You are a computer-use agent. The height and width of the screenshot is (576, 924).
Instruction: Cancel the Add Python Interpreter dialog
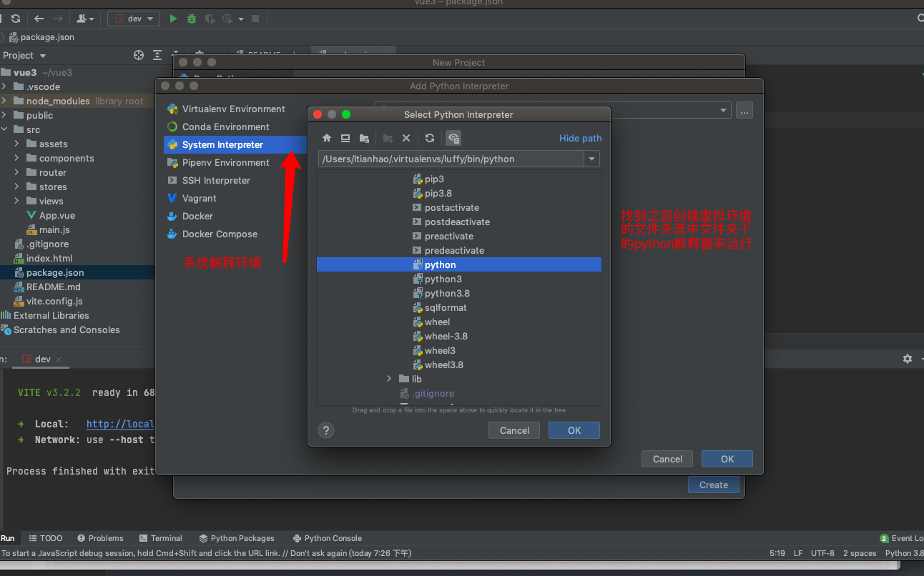(668, 459)
